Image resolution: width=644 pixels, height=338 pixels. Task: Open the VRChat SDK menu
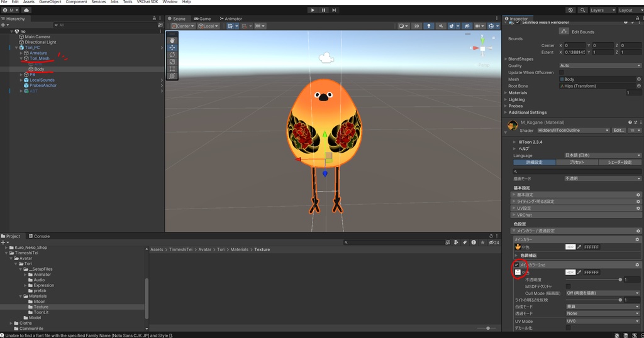[x=147, y=2]
